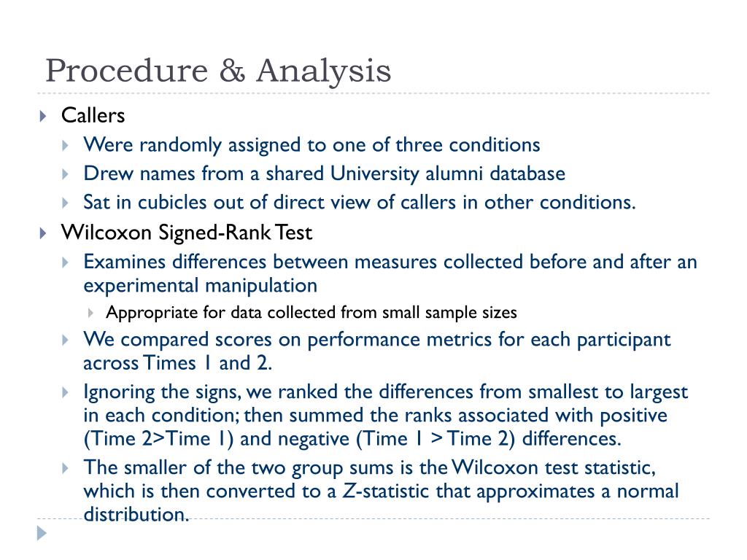Click the triangle bullet beside Callers

click(x=43, y=116)
